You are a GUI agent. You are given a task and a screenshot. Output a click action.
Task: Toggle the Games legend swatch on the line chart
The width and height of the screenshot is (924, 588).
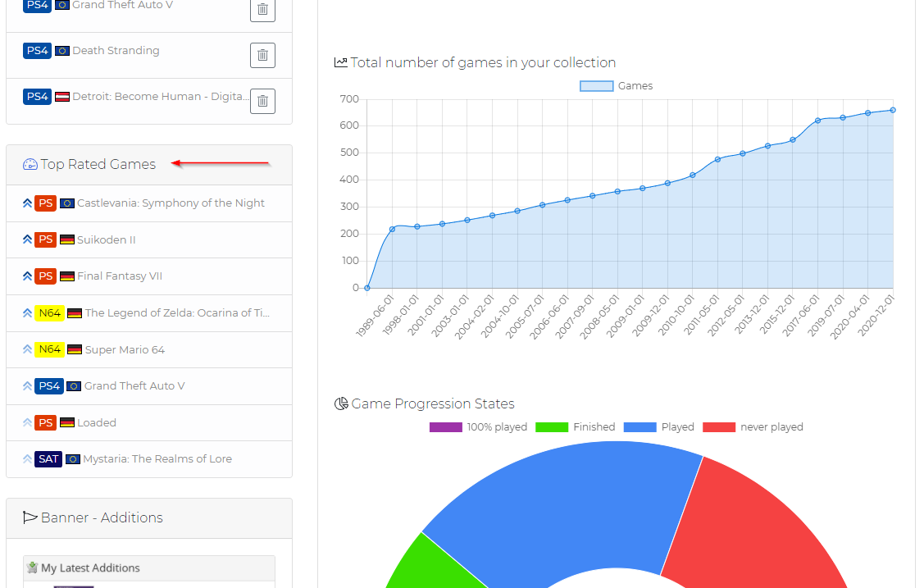click(596, 86)
